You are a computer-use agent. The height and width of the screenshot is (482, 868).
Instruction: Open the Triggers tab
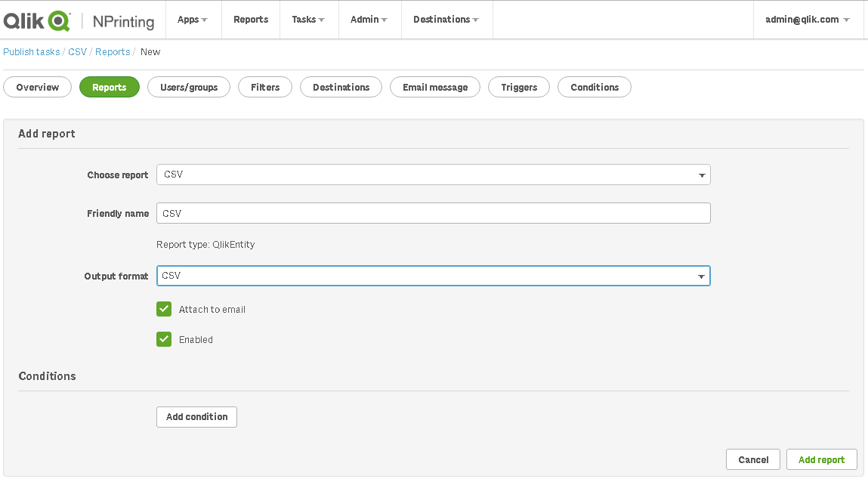tap(519, 88)
